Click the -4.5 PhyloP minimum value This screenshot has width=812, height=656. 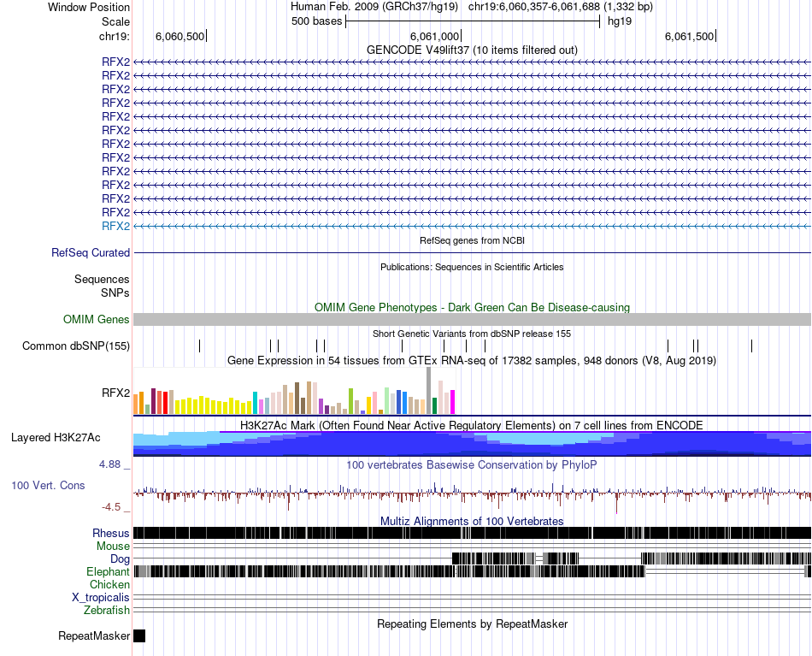tap(110, 507)
